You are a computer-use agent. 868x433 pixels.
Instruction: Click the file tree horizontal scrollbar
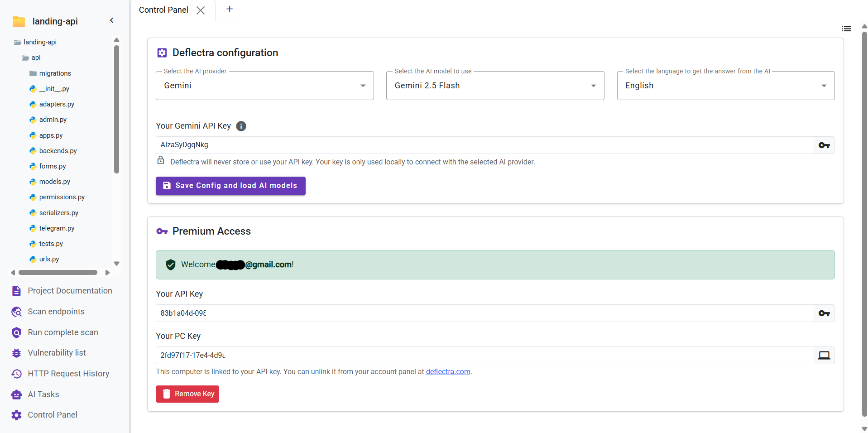[x=58, y=273]
